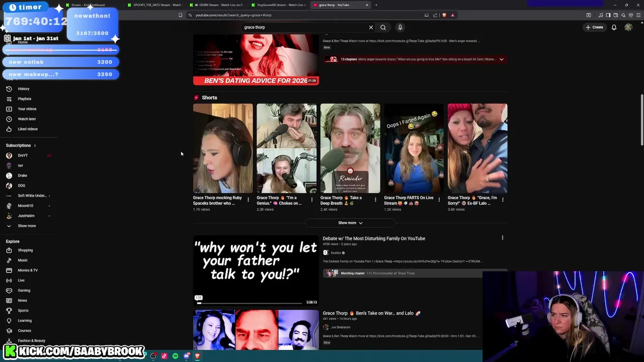The height and width of the screenshot is (362, 644).
Task: Click the YouTube search magnifier button
Action: click(383, 27)
